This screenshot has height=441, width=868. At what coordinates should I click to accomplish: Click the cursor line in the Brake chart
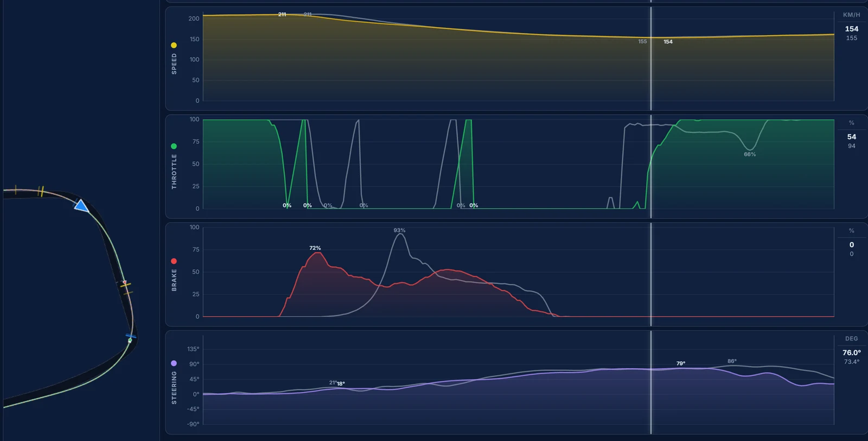click(651, 274)
